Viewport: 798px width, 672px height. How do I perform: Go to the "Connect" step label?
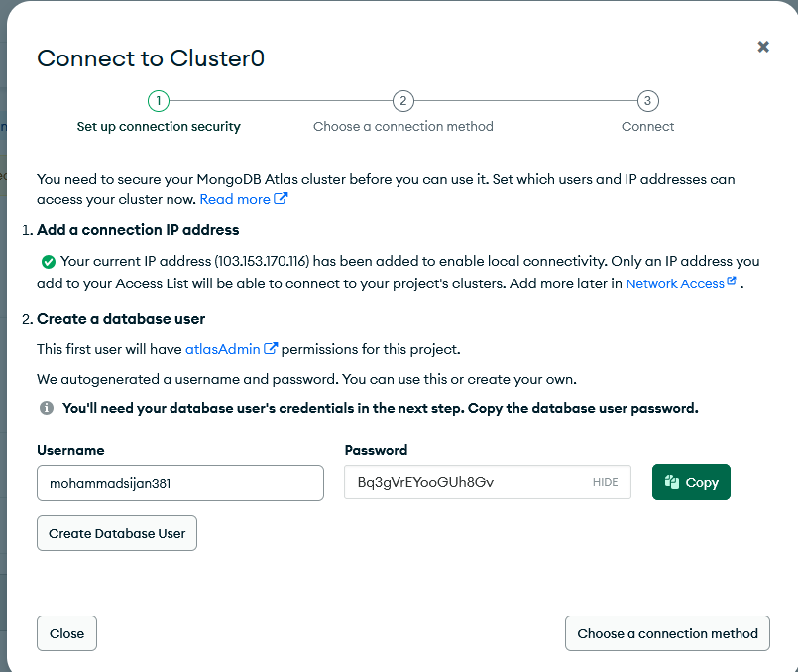647,127
